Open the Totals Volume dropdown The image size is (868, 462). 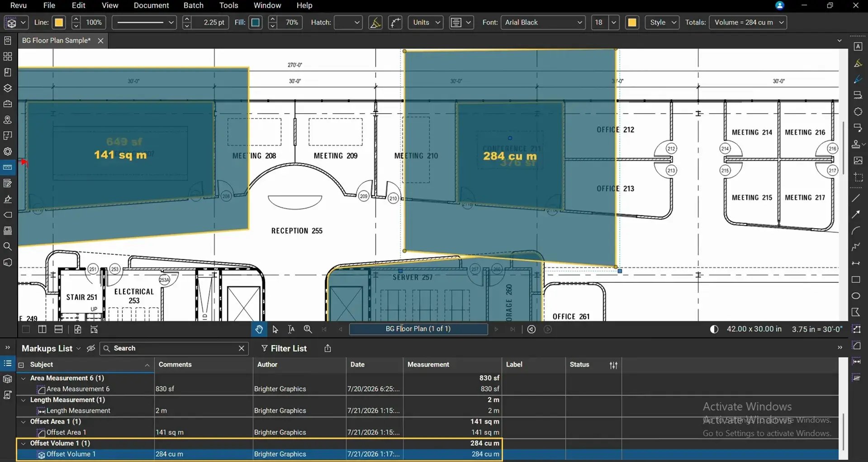click(x=748, y=23)
